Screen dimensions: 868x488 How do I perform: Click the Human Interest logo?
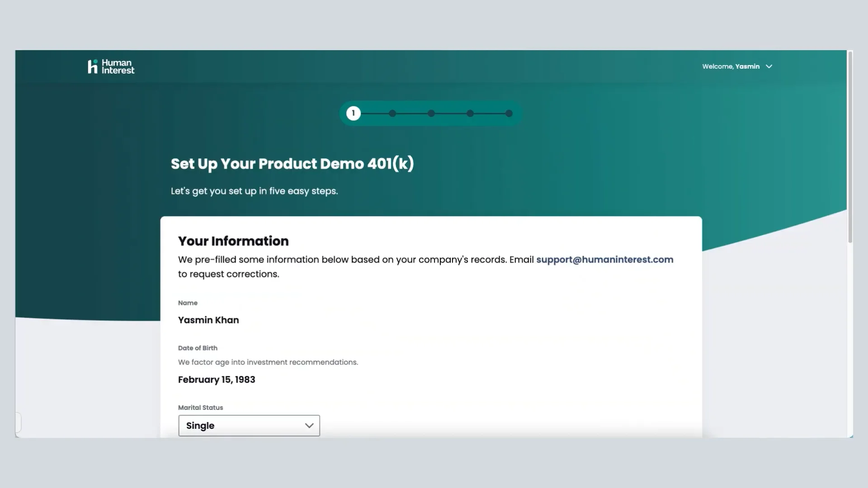point(111,66)
